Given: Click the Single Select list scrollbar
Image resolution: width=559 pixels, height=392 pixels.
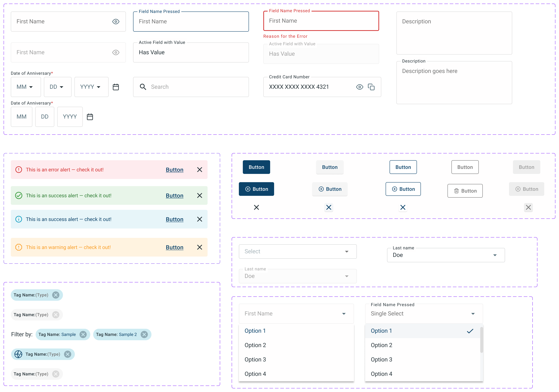Looking at the screenshot, I should (481, 340).
